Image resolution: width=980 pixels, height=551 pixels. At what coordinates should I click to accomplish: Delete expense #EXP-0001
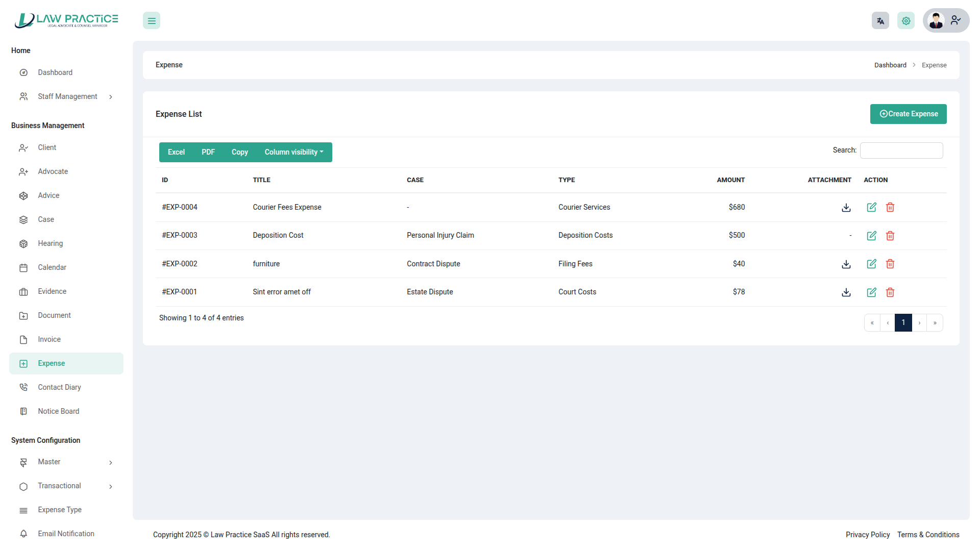pyautogui.click(x=890, y=292)
